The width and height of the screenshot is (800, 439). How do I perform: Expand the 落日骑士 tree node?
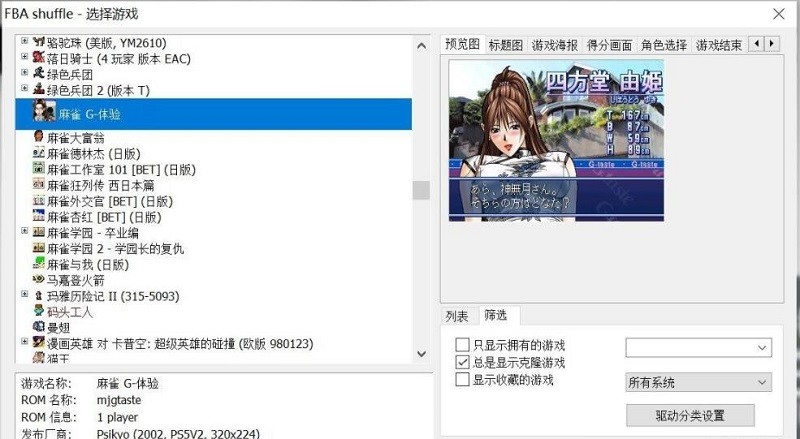pyautogui.click(x=24, y=56)
